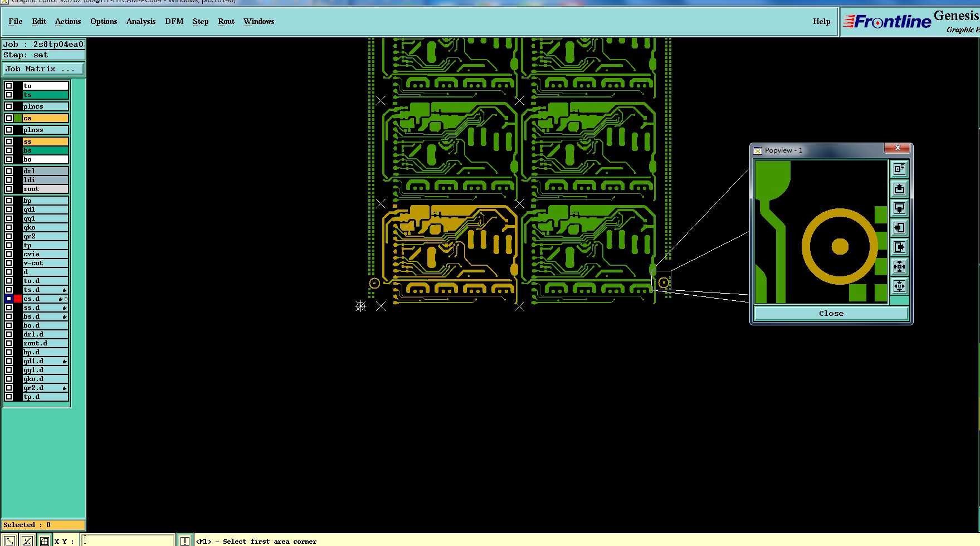The width and height of the screenshot is (980, 546).
Task: Click the second diagonal-line icon in bottom bar
Action: [x=27, y=540]
